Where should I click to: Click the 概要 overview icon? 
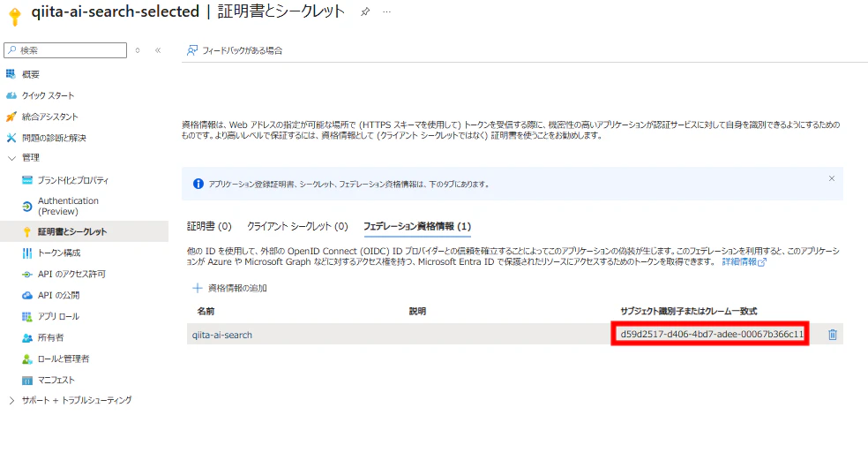coord(11,74)
